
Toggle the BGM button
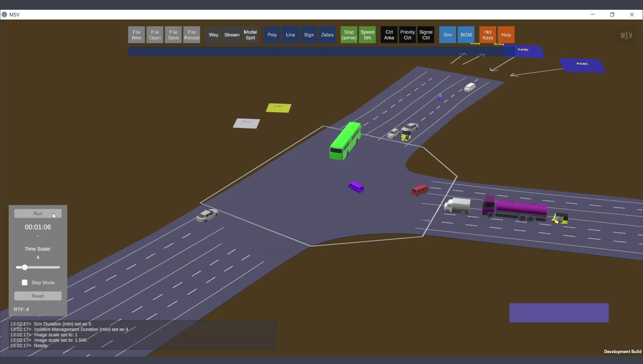point(466,35)
